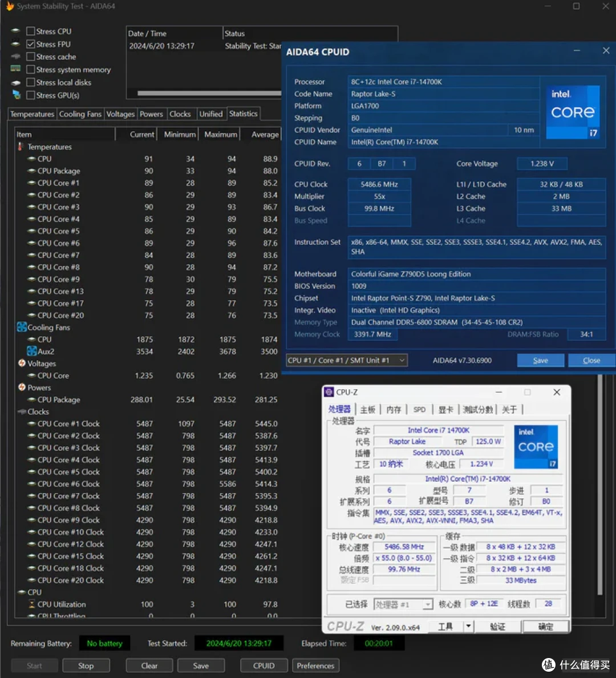Click the CPU Package temperature row icon
The width and height of the screenshot is (616, 678).
(31, 171)
